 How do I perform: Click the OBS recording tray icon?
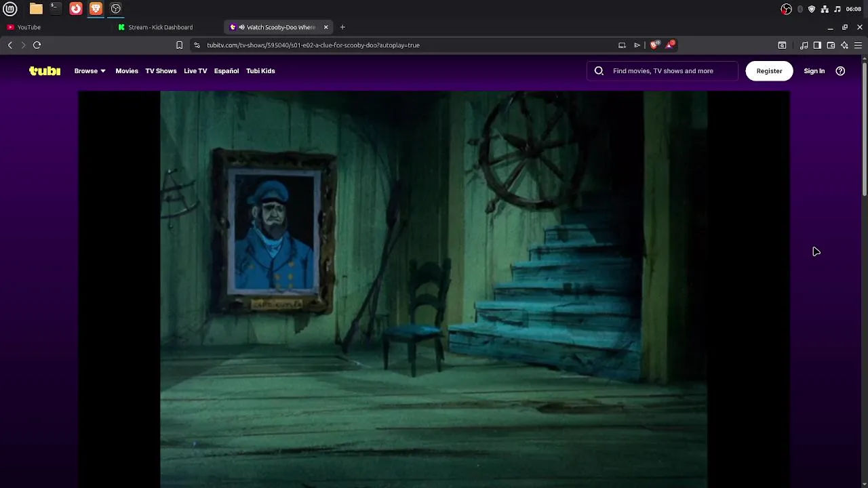787,9
